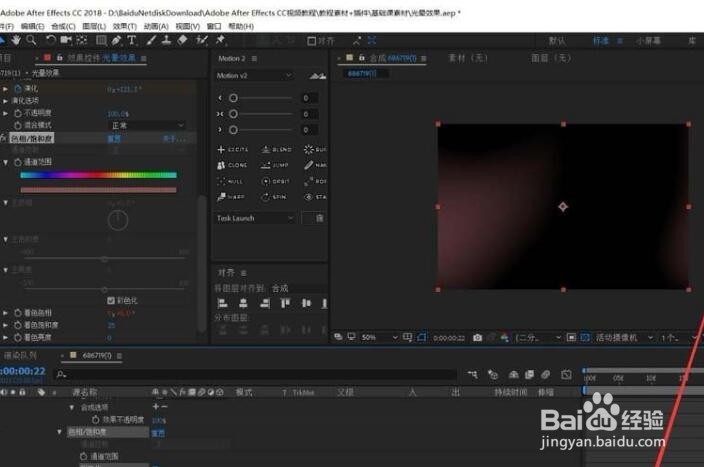Click timeline timecode 0:00:00:22
This screenshot has width=704, height=467.
22,371
